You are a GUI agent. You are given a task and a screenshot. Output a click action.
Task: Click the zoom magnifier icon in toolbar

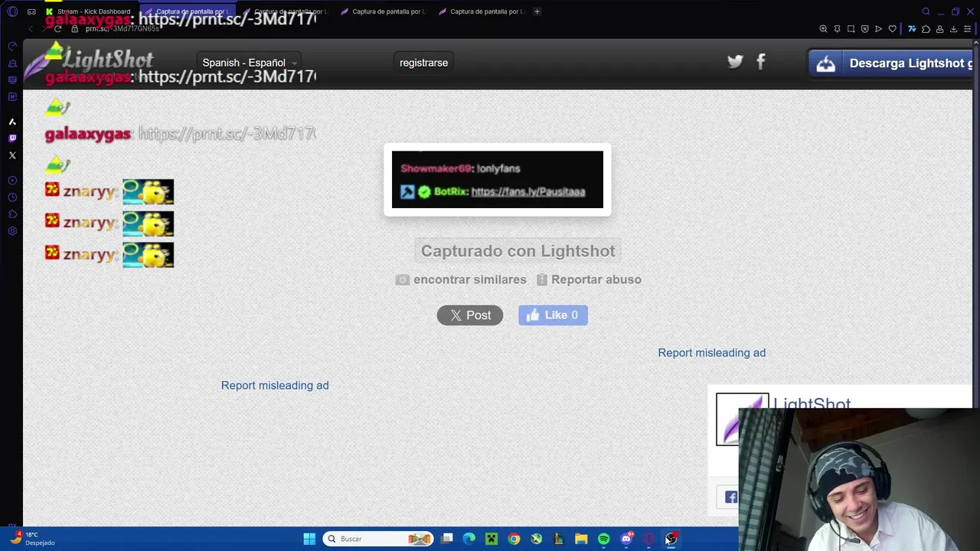(x=823, y=29)
